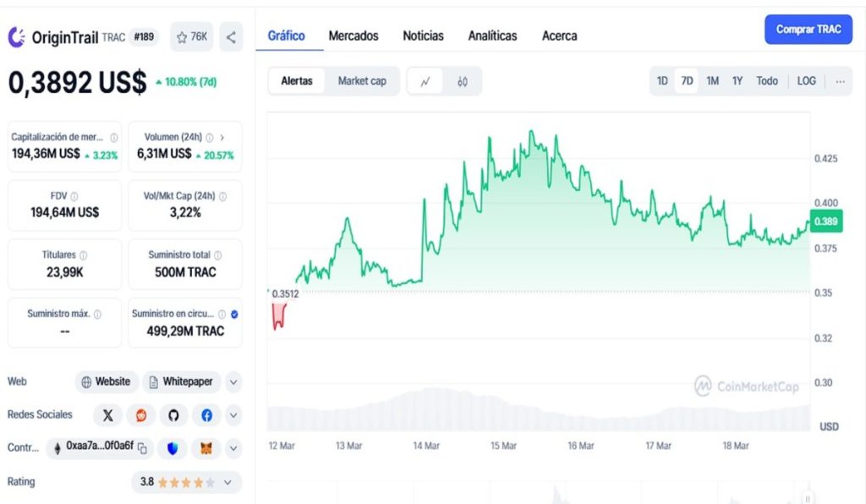Click the blue shield wallet icon
This screenshot has width=866, height=504.
click(x=173, y=449)
